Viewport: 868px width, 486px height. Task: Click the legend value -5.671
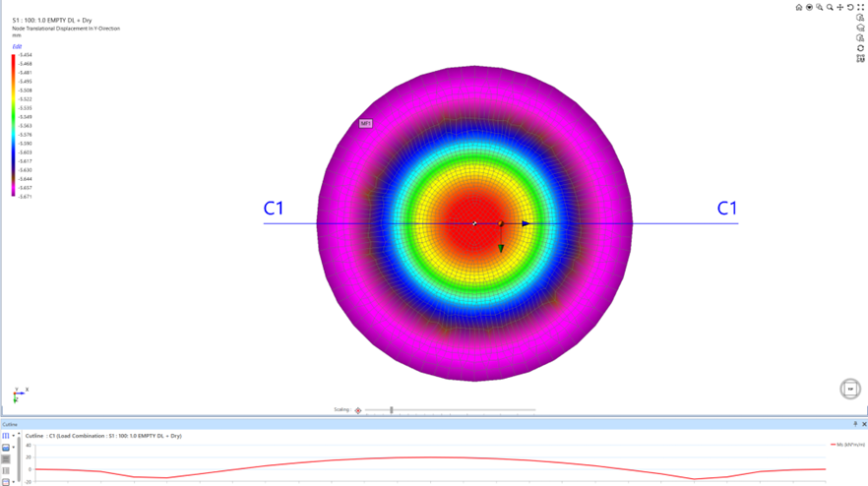tap(25, 197)
